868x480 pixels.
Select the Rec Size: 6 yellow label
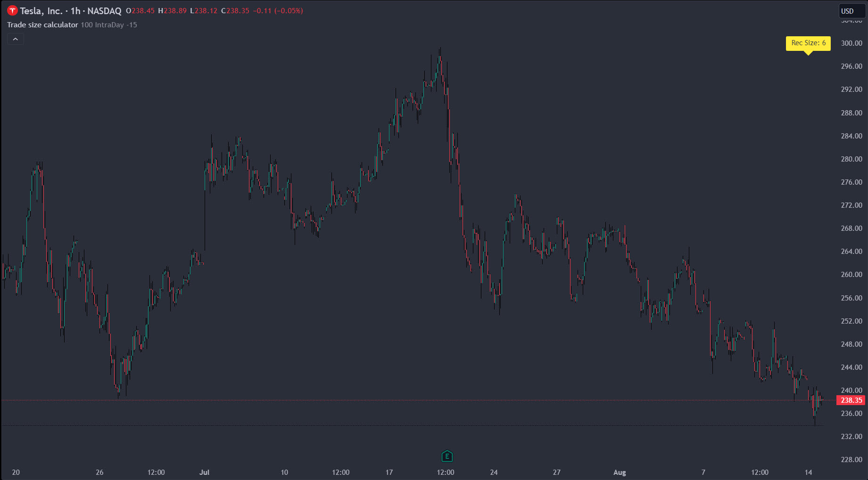tap(808, 43)
